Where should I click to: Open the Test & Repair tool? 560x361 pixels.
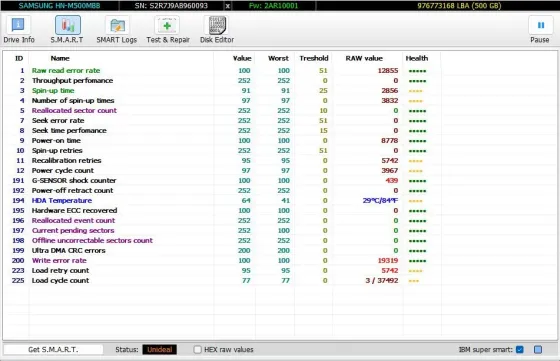coord(168,30)
